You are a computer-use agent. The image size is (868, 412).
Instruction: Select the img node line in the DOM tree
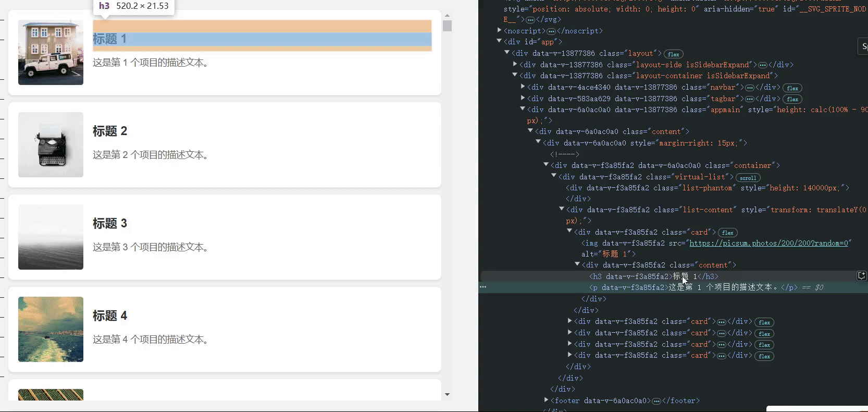click(716, 248)
